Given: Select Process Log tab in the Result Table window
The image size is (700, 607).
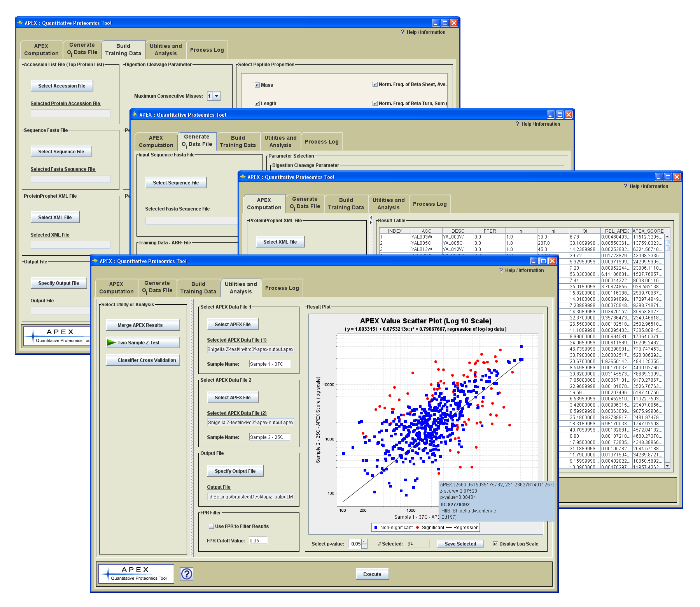Looking at the screenshot, I should tap(430, 204).
